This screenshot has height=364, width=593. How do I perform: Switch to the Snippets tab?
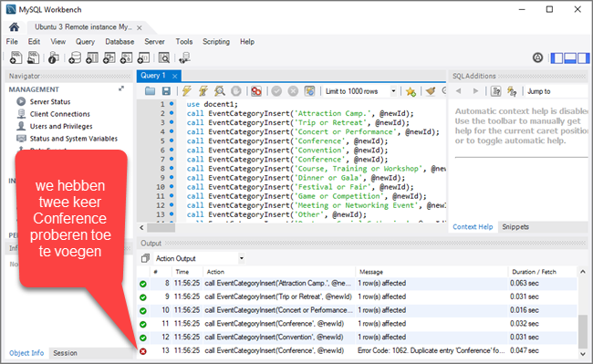pyautogui.click(x=515, y=227)
